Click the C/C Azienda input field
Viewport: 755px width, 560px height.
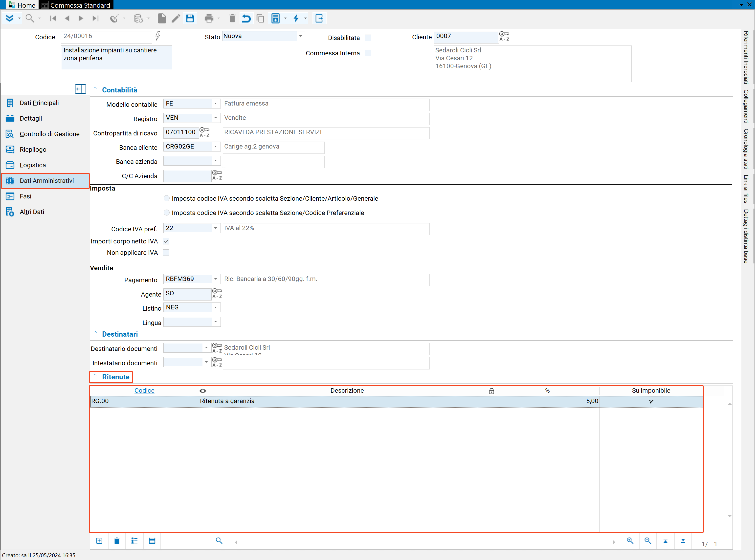[x=187, y=176]
